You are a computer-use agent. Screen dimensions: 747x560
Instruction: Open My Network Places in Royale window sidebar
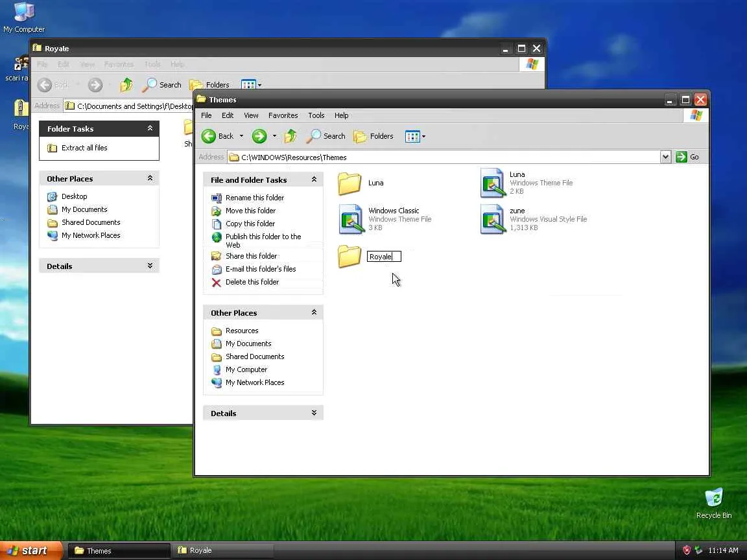[x=91, y=235]
